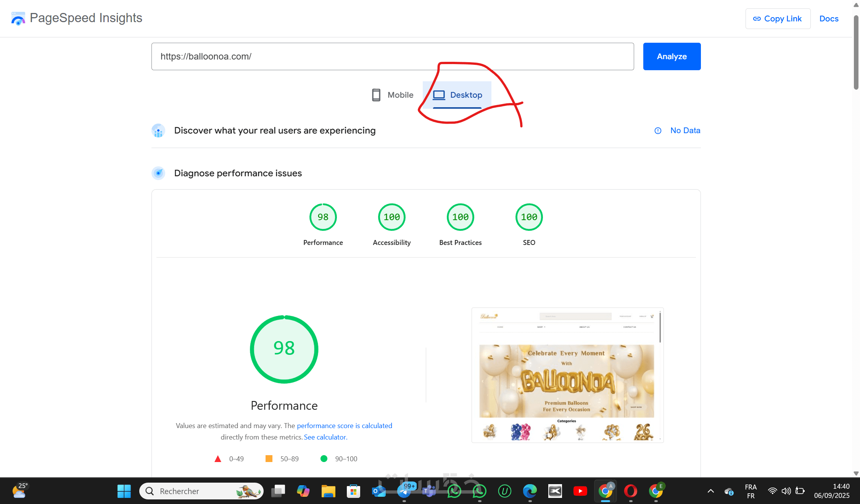The width and height of the screenshot is (860, 504).
Task: Select the Performance 98 score gauge
Action: click(323, 217)
